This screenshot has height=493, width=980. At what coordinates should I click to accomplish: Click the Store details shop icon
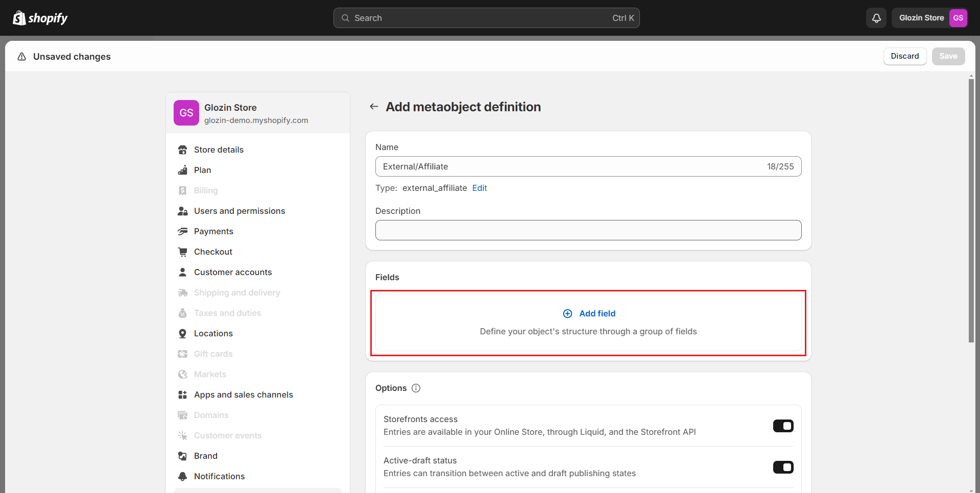(x=182, y=150)
